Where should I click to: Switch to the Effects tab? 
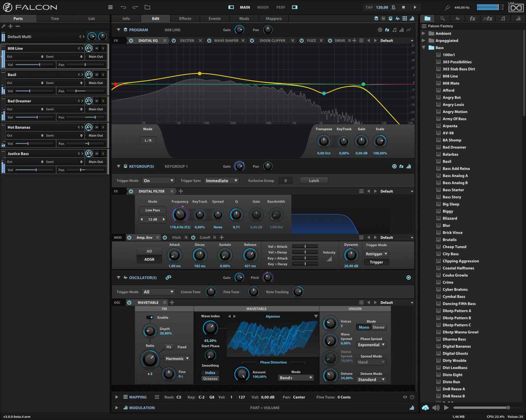185,19
